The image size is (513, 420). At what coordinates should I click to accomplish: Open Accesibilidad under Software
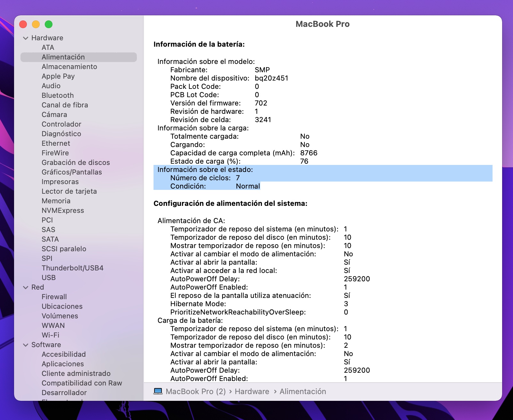(x=64, y=354)
